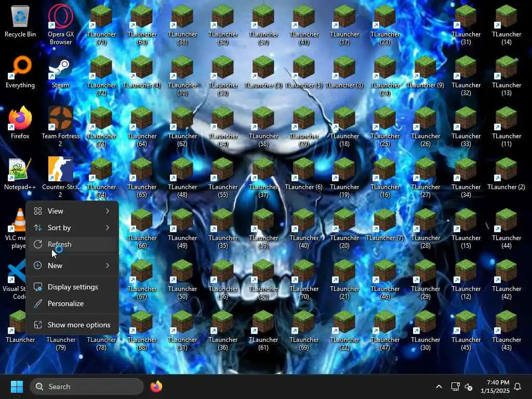532x399 pixels.
Task: Select the TLauncher (12) shortcut
Action: coord(466,279)
